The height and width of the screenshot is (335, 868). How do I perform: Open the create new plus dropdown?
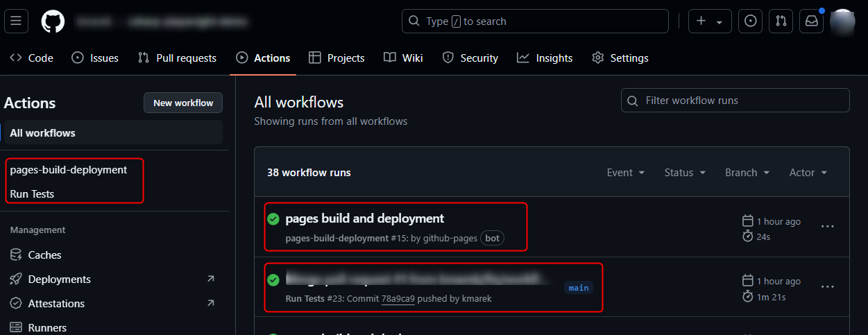click(709, 22)
